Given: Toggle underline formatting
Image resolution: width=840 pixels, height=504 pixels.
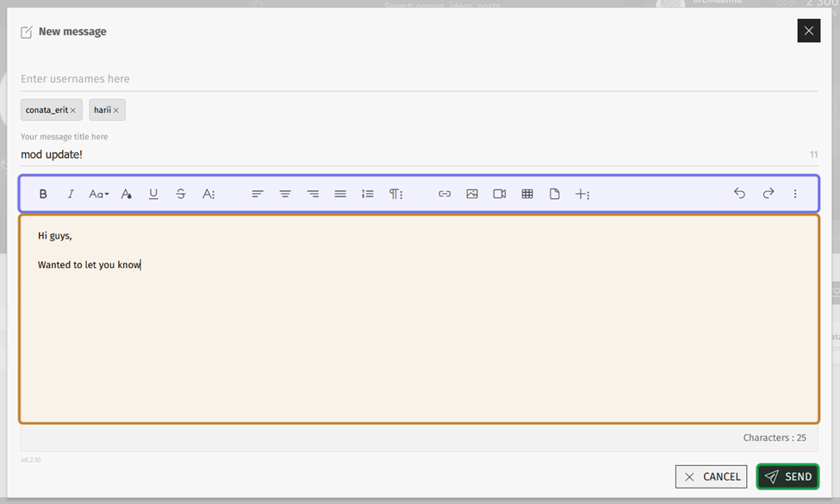Looking at the screenshot, I should [x=153, y=194].
